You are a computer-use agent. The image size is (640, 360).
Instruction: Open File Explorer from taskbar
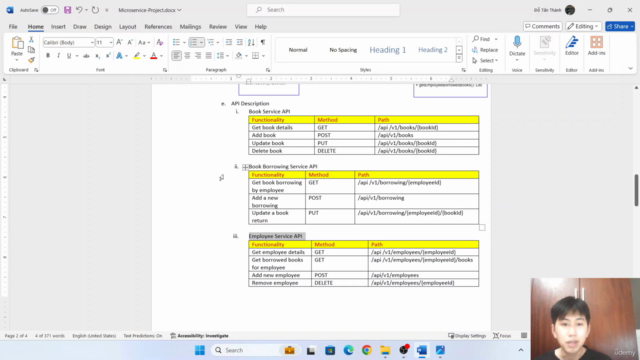point(385,350)
